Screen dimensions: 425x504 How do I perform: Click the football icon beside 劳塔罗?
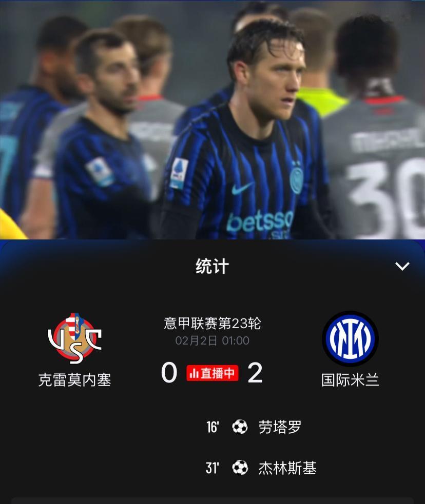click(x=240, y=427)
